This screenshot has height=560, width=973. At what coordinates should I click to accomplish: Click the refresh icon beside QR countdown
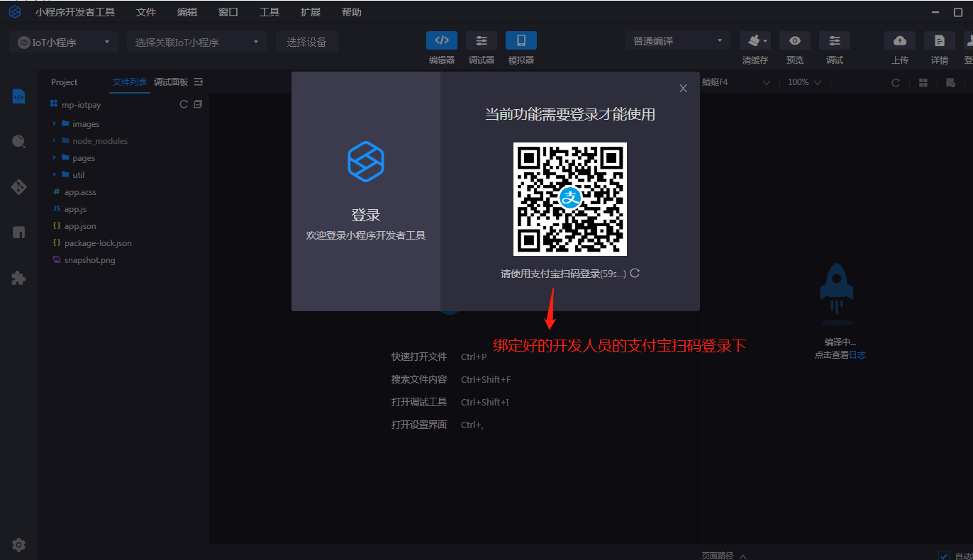[x=635, y=273]
